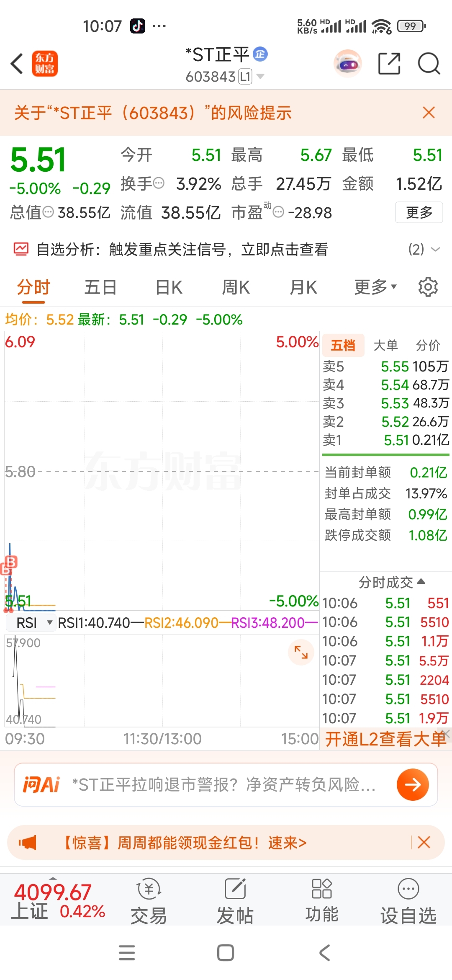Viewport: 452px width, 980px height.
Task: Tap the 10:07 trade row with 5.5万
Action: click(385, 660)
